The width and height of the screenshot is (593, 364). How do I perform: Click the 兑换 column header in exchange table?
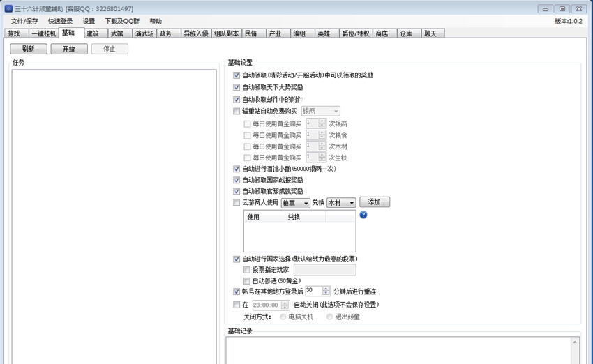pyautogui.click(x=305, y=217)
